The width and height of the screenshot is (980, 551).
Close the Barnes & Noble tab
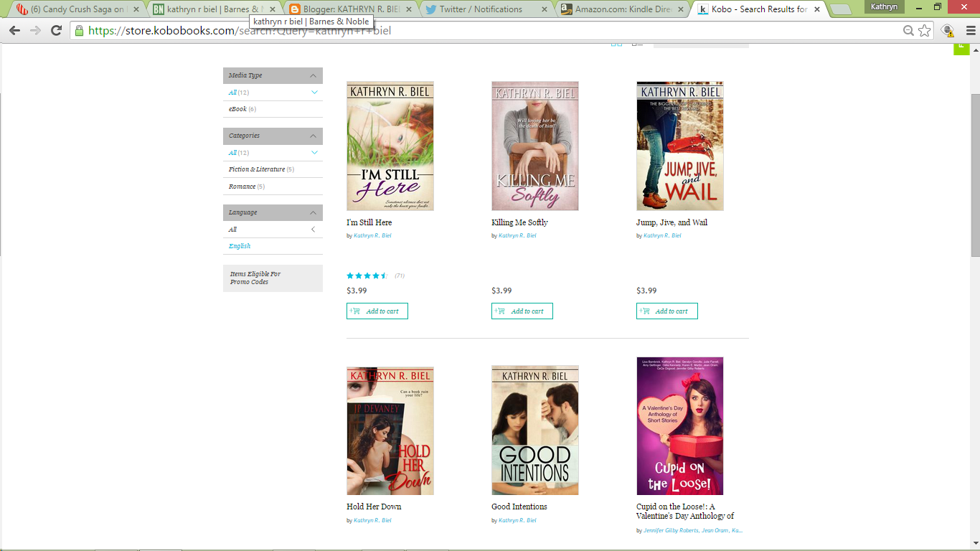272,9
